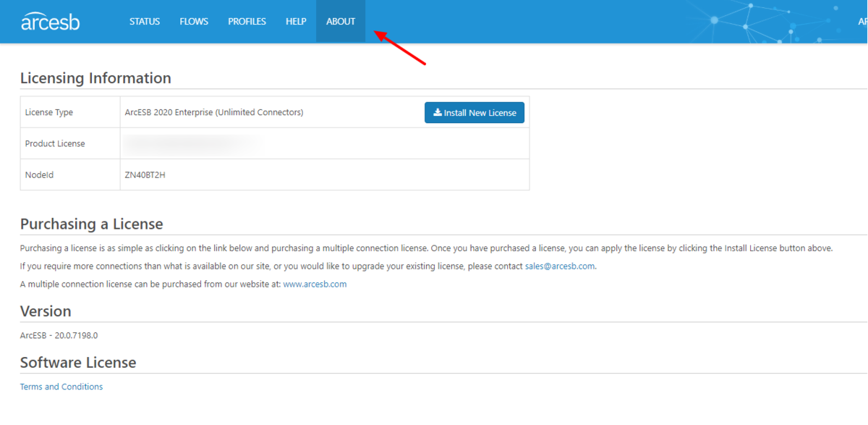Click the Version heading
The height and width of the screenshot is (425, 868).
[46, 311]
